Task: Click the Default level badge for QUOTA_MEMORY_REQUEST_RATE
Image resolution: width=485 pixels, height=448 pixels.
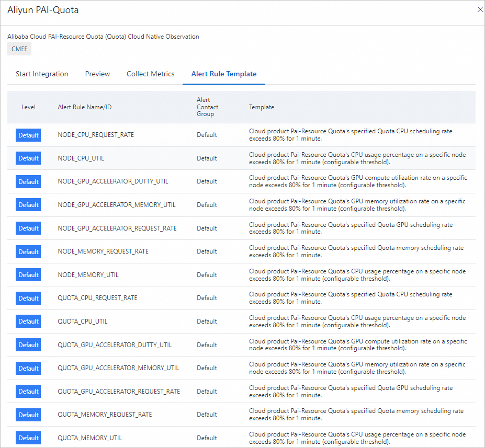Action: point(28,415)
